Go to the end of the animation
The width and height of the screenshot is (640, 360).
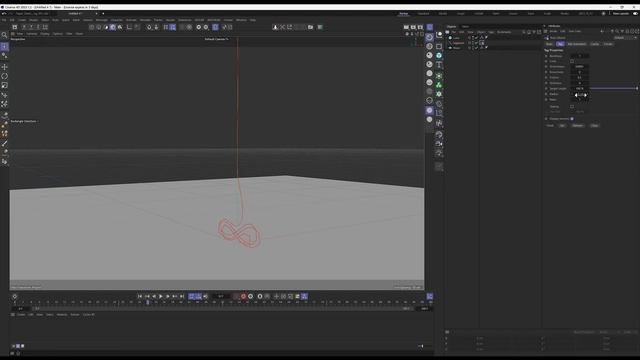182,296
